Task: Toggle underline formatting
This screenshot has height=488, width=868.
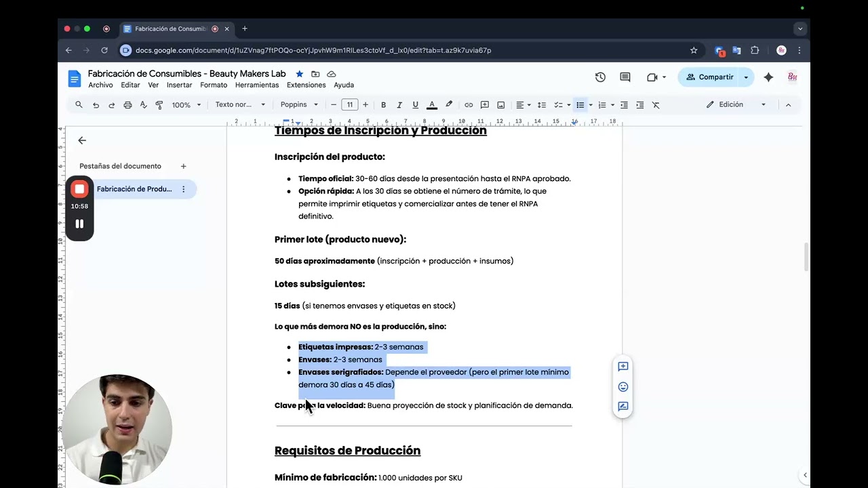Action: [x=415, y=105]
